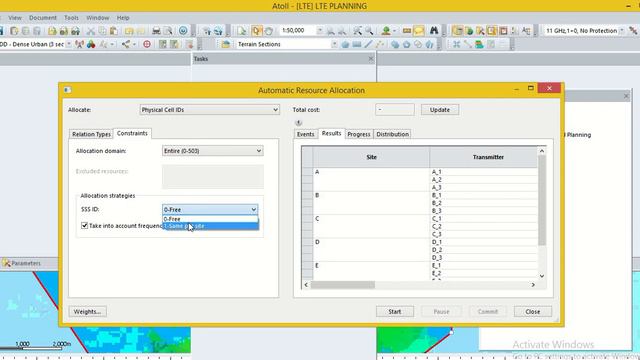Click the yellow comment tooltip icon
640x360 pixels.
coord(419,31)
